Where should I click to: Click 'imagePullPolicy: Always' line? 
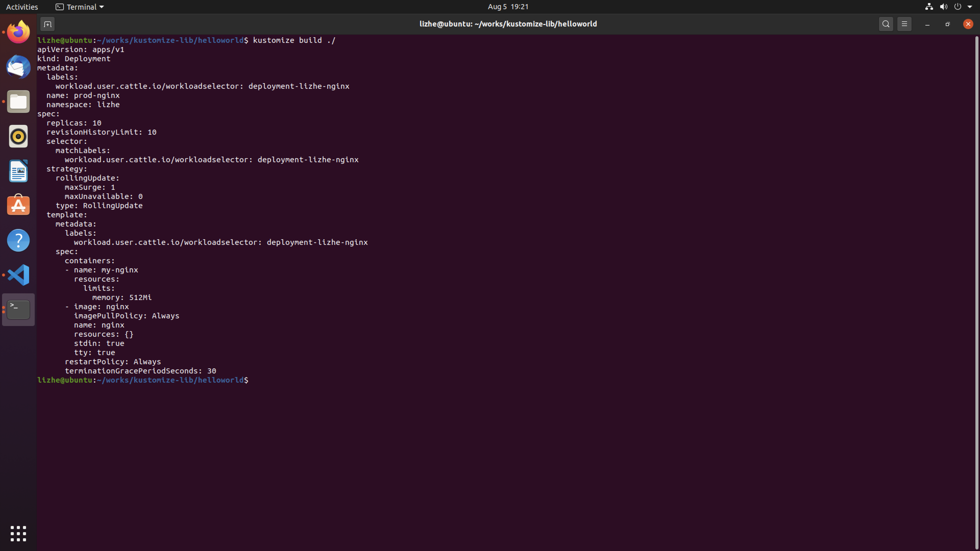pyautogui.click(x=126, y=316)
